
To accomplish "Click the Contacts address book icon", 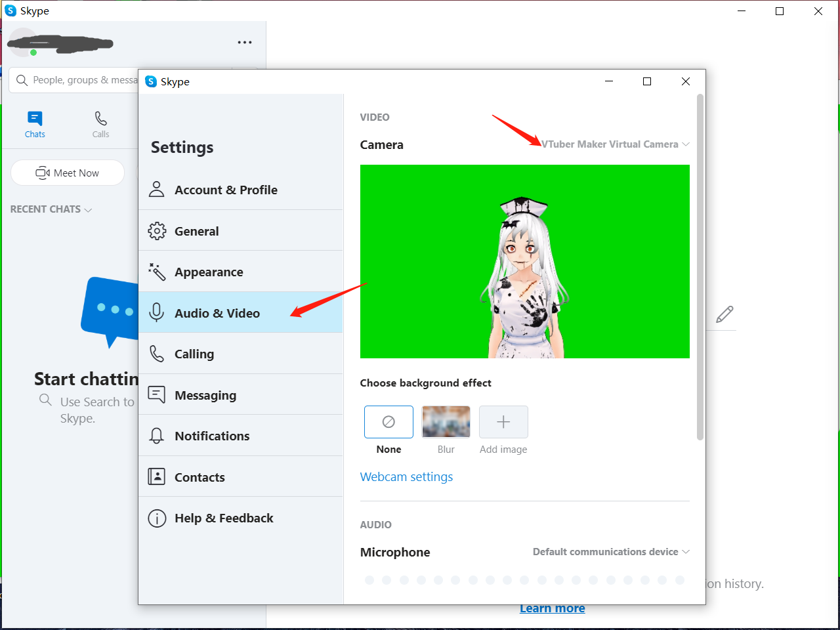I will (x=157, y=476).
